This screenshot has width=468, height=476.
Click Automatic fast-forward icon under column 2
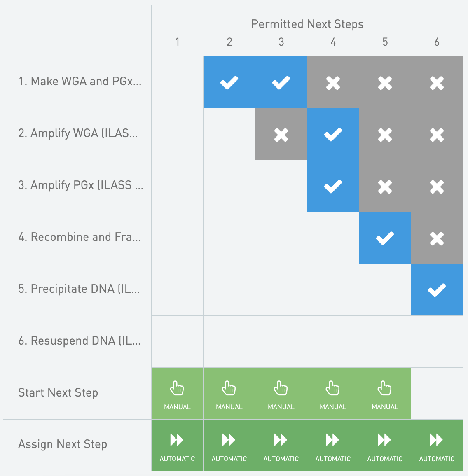tap(229, 440)
